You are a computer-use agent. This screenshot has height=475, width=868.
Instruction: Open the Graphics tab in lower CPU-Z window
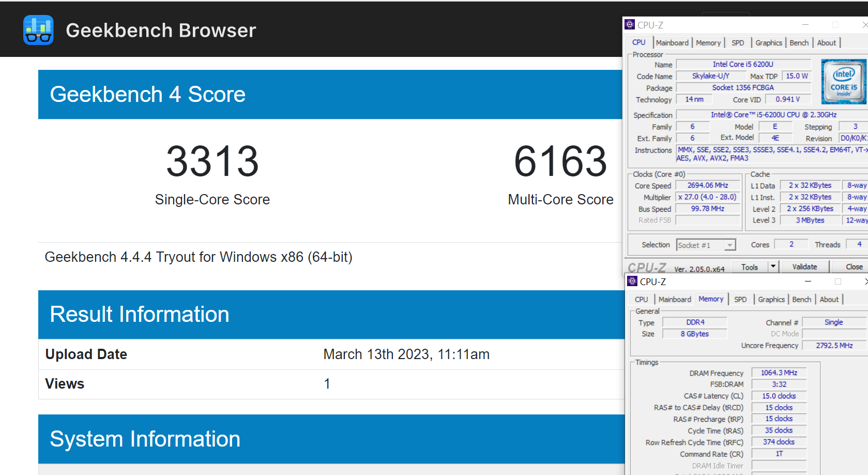click(x=771, y=300)
